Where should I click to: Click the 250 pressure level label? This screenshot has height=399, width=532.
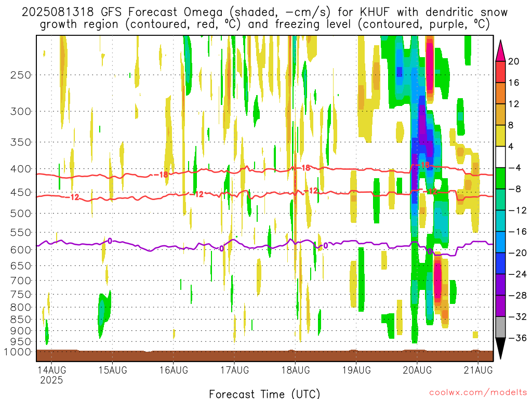[x=21, y=75]
